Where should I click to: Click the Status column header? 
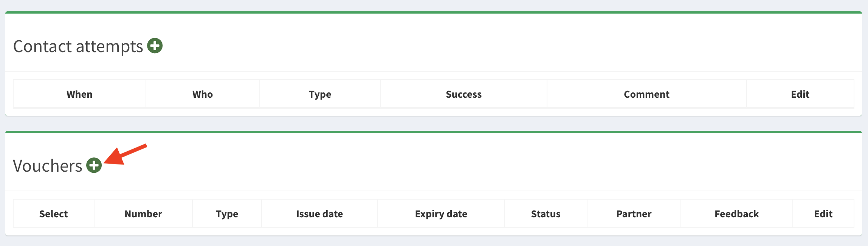[546, 214]
